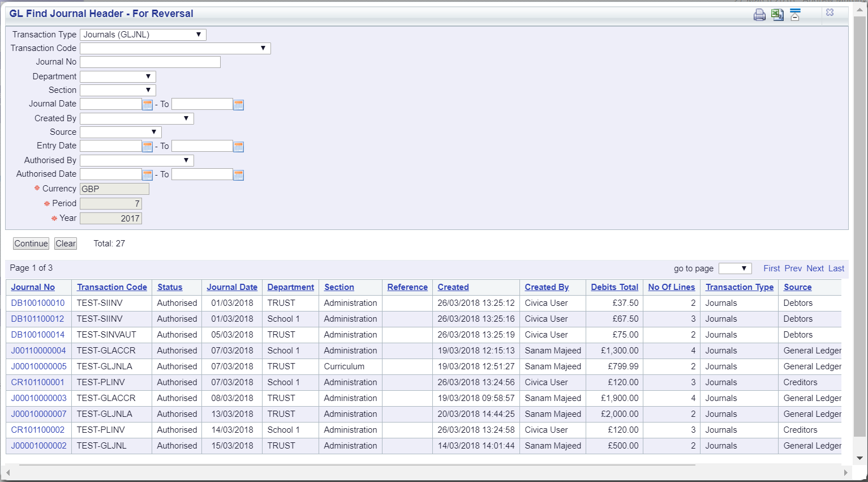The image size is (868, 482).
Task: Open journal CR101100002
Action: [x=38, y=430]
